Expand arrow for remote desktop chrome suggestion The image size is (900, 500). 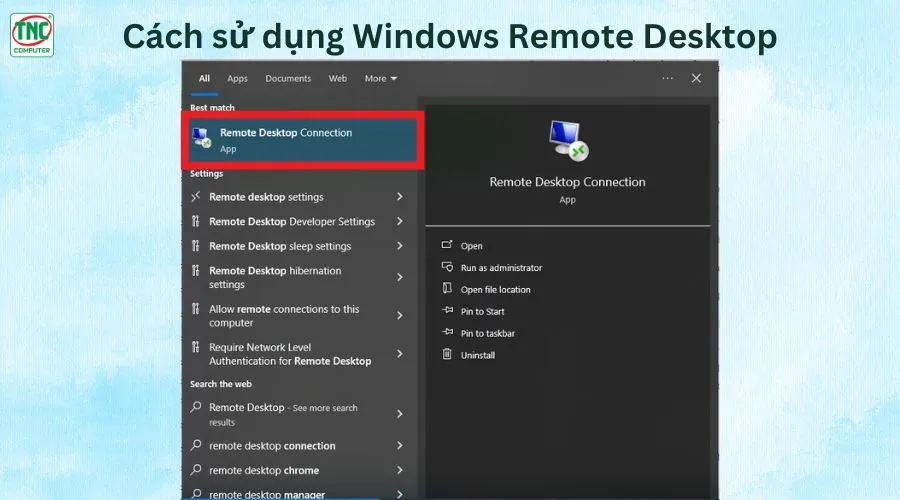coord(399,470)
